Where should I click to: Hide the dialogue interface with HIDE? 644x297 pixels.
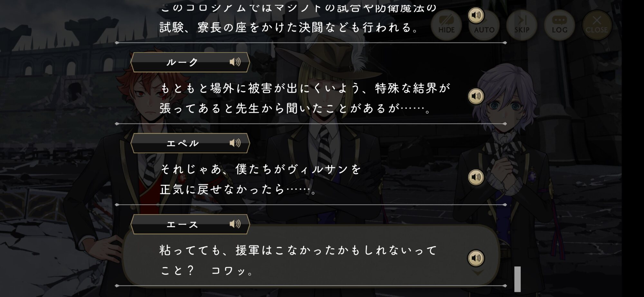point(446,25)
